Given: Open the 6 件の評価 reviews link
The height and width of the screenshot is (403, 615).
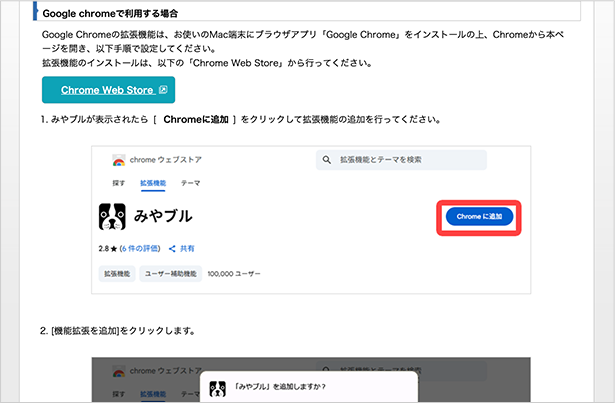Looking at the screenshot, I should pyautogui.click(x=143, y=248).
